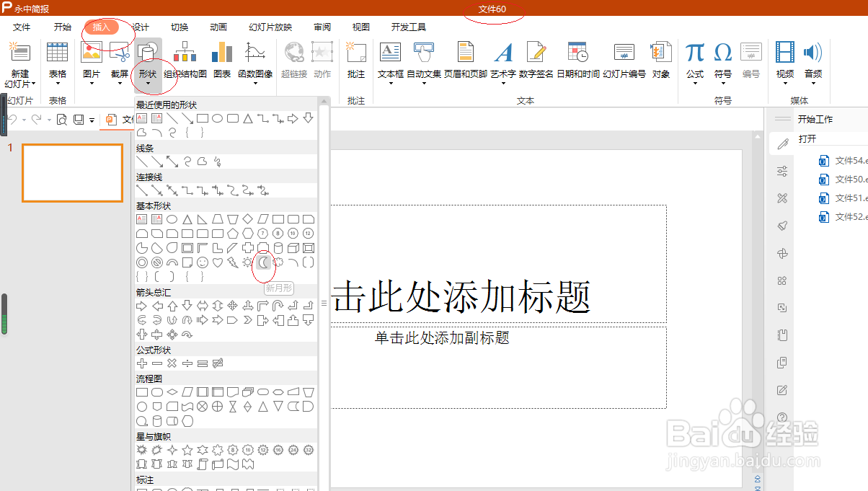Viewport: 868px width, 491px height.
Task: Open the 形状 shapes dropdown arrow
Action: pyautogui.click(x=148, y=84)
